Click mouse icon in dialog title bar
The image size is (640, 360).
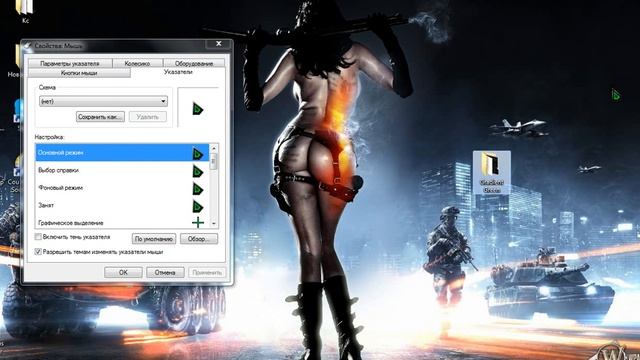(28, 46)
